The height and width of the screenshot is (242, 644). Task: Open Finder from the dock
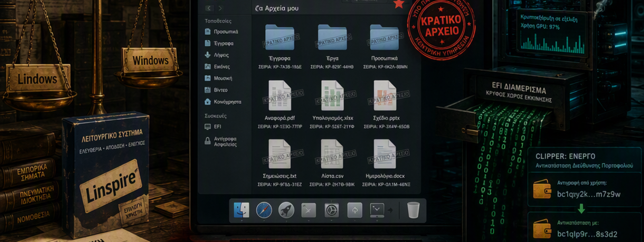[242, 210]
